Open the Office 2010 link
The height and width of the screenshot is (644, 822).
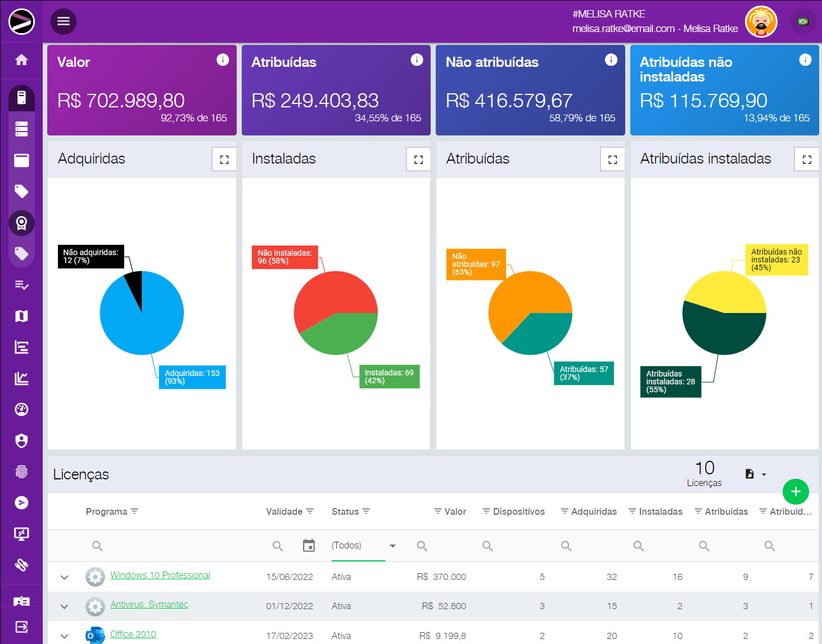[x=133, y=634]
